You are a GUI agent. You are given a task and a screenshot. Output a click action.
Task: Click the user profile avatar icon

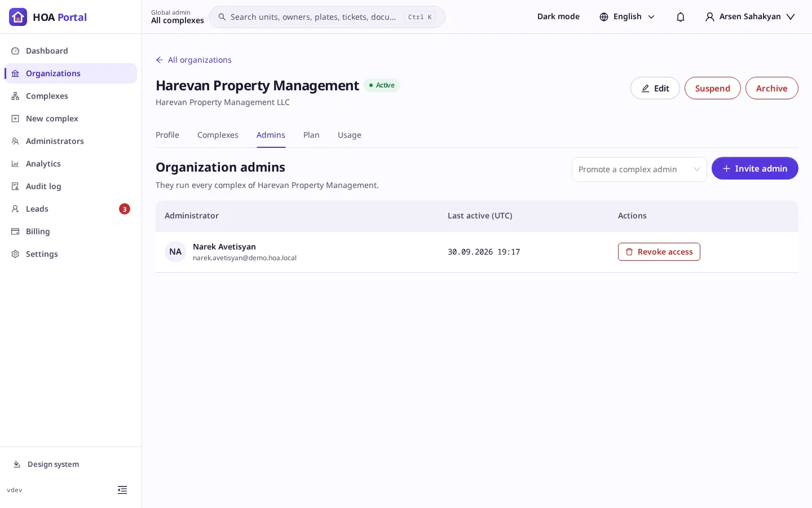point(710,17)
